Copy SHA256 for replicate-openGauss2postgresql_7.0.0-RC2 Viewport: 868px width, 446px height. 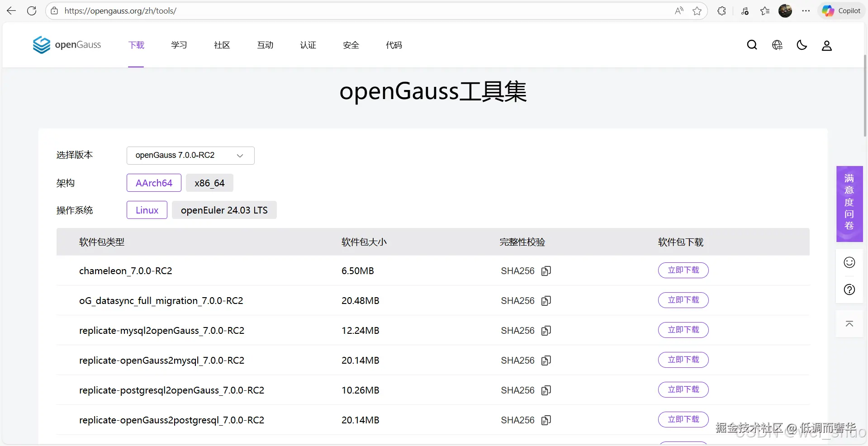(546, 420)
